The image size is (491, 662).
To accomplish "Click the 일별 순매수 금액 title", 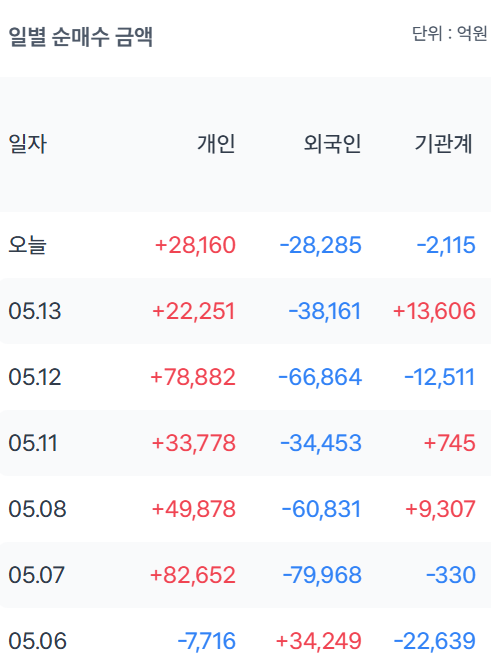I will (x=80, y=36).
